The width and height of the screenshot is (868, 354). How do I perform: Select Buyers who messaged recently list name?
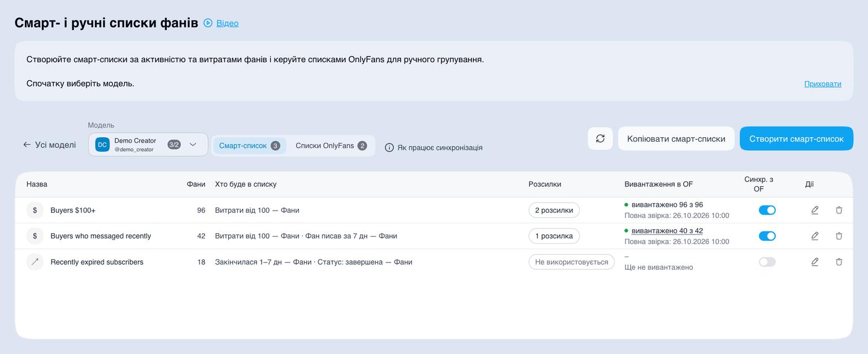101,236
